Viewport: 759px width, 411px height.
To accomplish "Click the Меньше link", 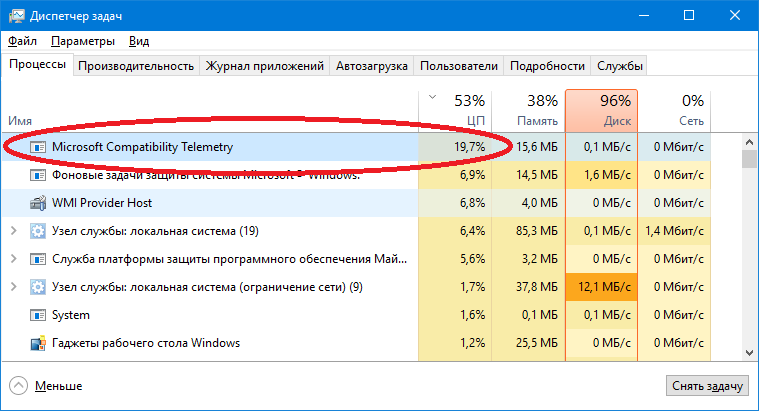I will coord(59,386).
